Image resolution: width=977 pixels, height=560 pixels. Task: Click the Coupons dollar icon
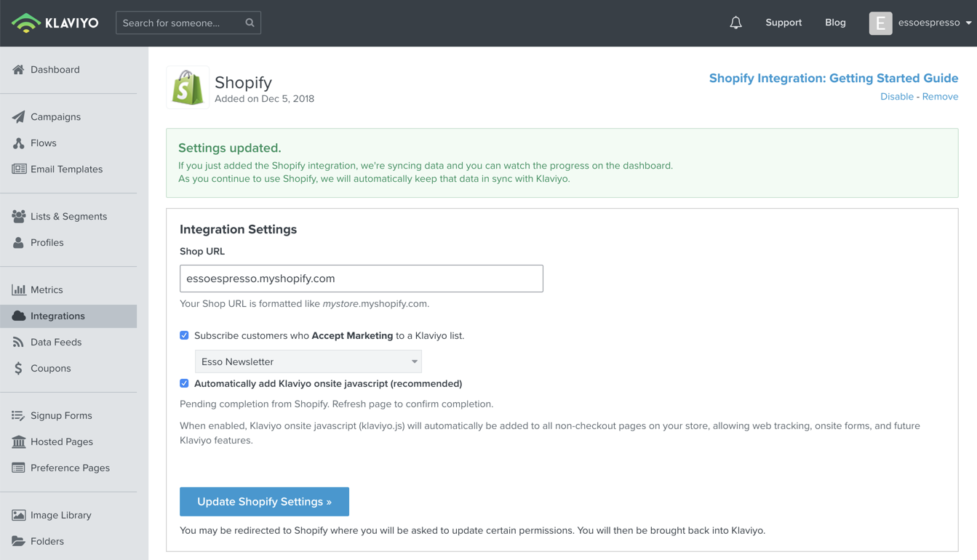click(18, 369)
